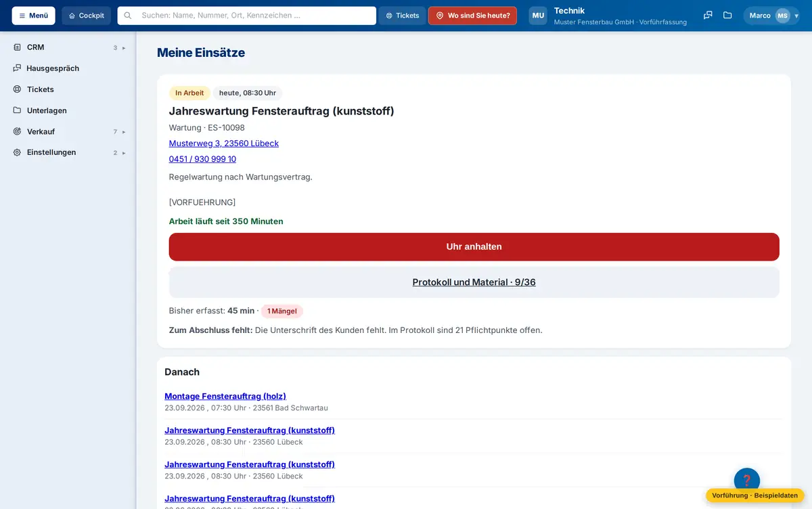Click the Hausgespräch sidebar icon
Screen dimensions: 812x509
pyautogui.click(x=18, y=68)
